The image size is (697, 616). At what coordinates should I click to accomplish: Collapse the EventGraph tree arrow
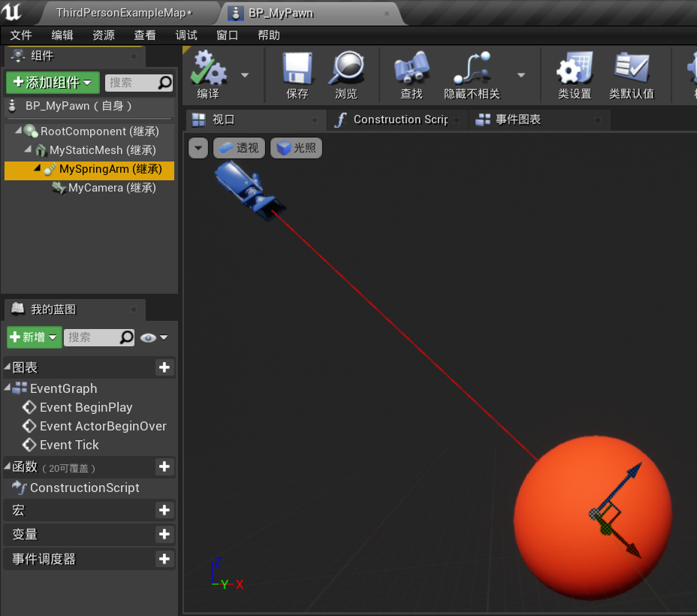pyautogui.click(x=7, y=388)
